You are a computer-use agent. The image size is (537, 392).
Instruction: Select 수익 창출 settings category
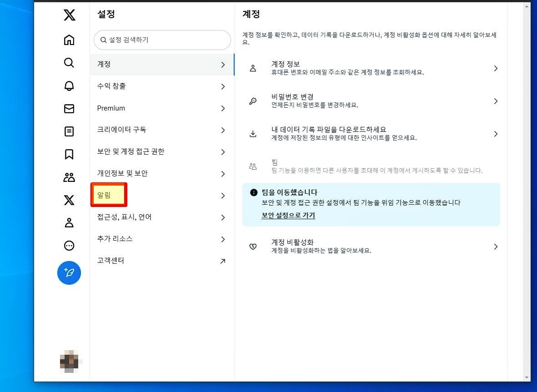[x=162, y=86]
